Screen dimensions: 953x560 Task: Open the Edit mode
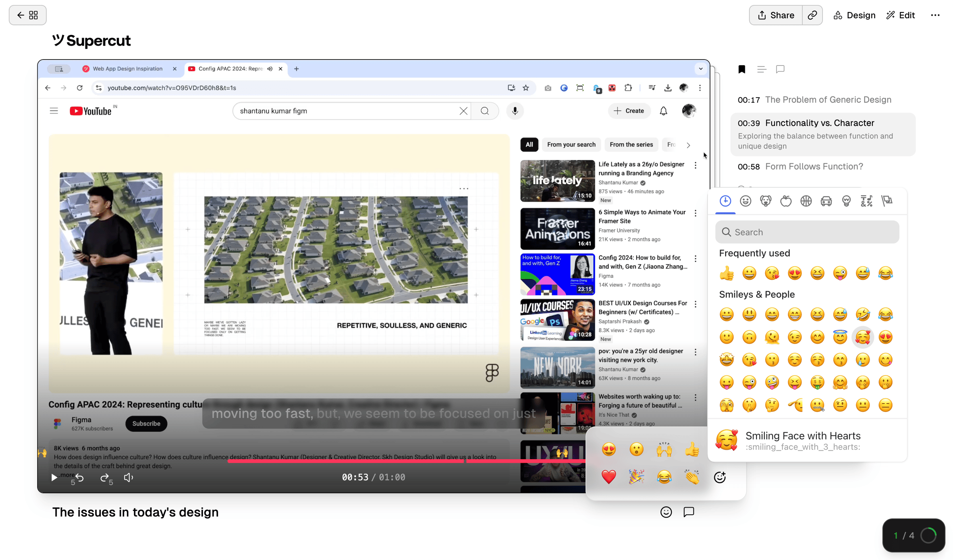[901, 15]
